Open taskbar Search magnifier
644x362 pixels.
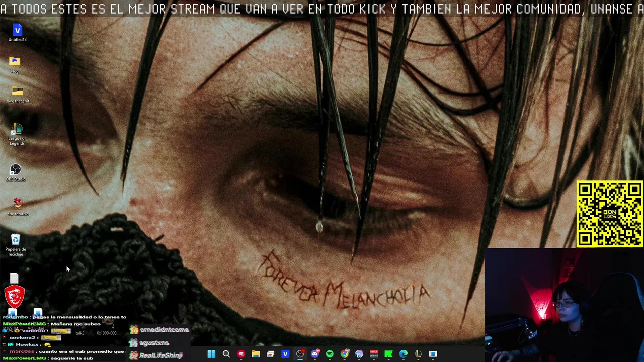(x=226, y=354)
